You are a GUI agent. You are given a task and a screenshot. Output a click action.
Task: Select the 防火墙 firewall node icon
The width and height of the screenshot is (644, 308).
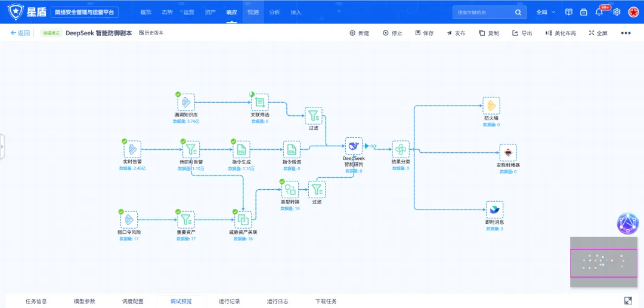click(x=491, y=106)
